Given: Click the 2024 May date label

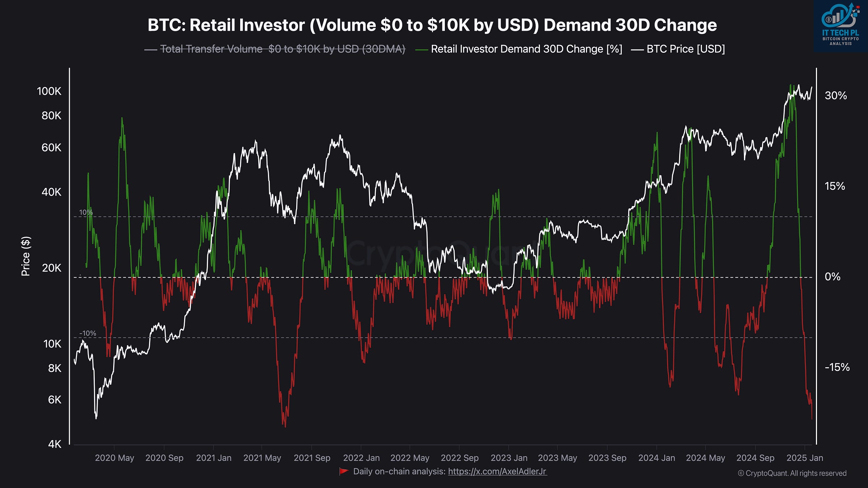Looking at the screenshot, I should (x=706, y=458).
